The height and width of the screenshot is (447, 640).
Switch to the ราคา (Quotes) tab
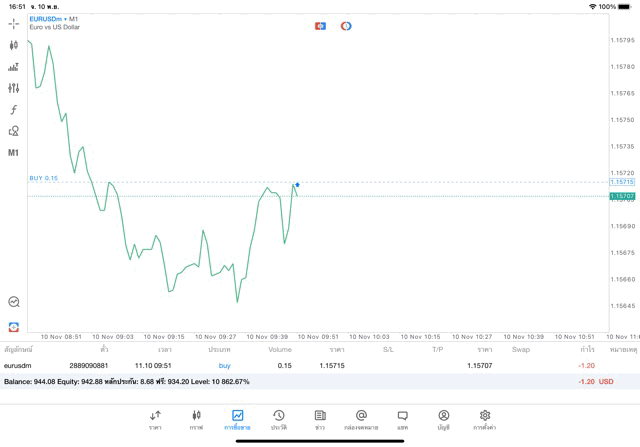pos(155,419)
